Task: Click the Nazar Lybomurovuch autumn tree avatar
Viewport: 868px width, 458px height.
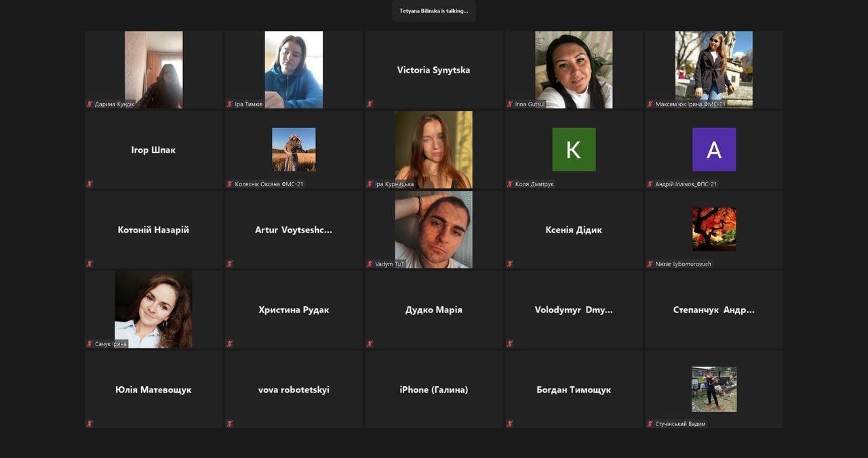Action: point(714,230)
